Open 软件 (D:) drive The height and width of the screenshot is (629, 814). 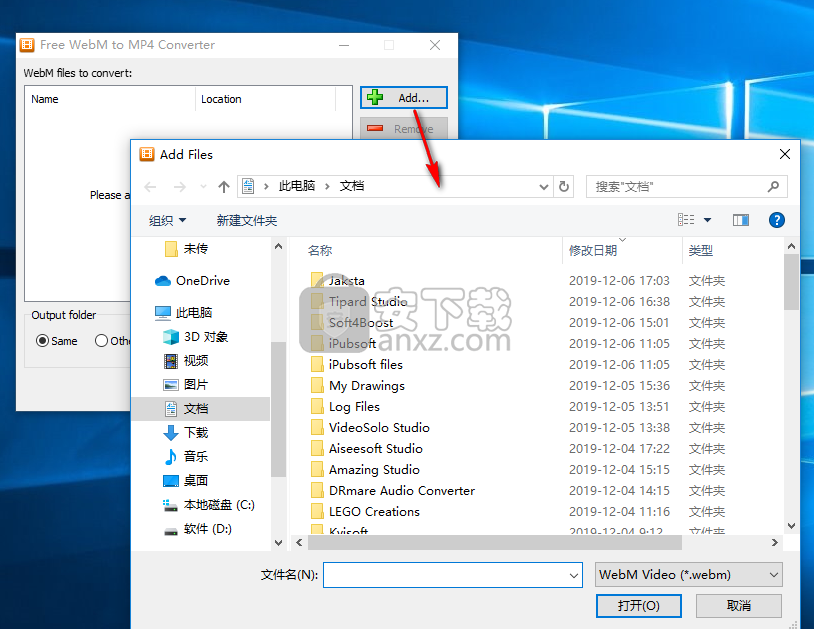coord(198,529)
